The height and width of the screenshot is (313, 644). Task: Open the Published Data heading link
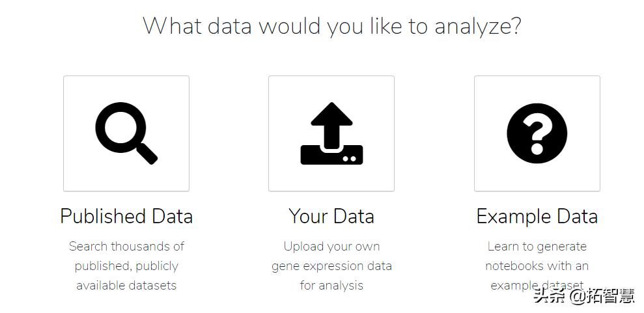coord(126,216)
